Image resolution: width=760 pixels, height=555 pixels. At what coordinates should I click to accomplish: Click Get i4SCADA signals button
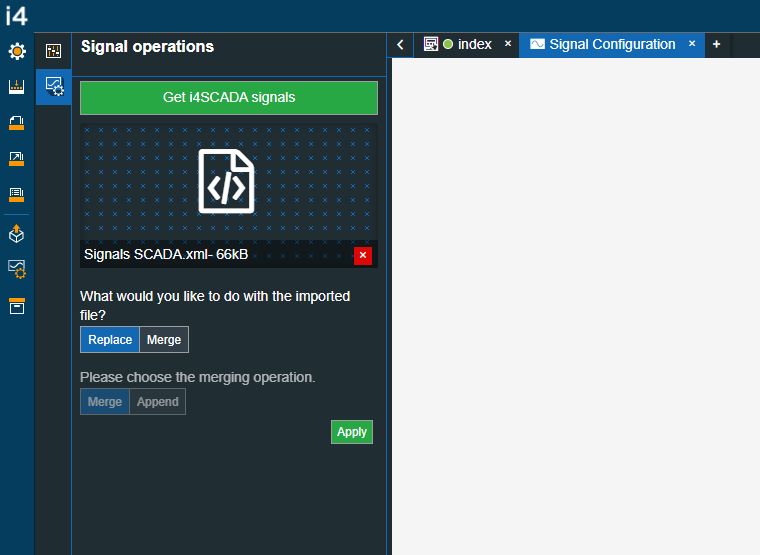(229, 97)
